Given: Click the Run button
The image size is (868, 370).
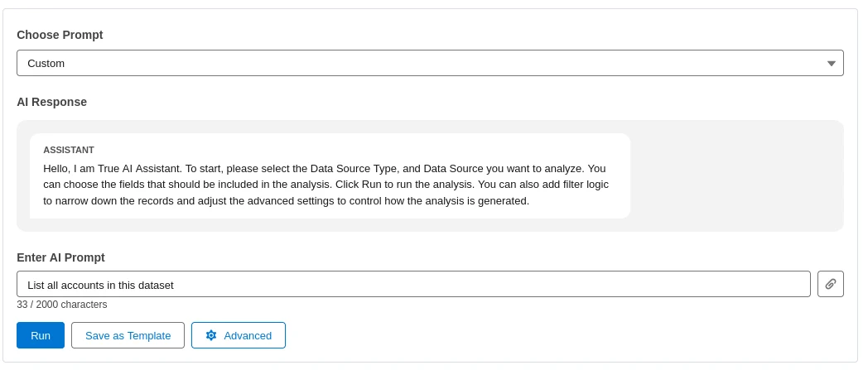Looking at the screenshot, I should (41, 335).
